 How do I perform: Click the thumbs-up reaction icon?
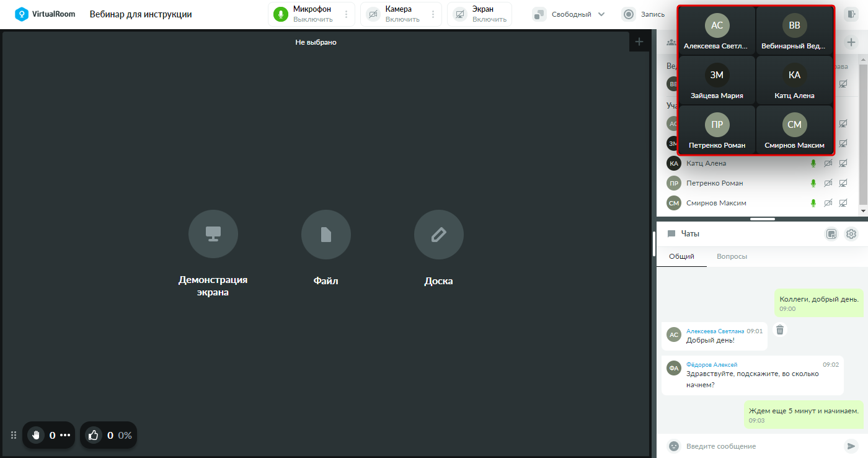pyautogui.click(x=94, y=435)
